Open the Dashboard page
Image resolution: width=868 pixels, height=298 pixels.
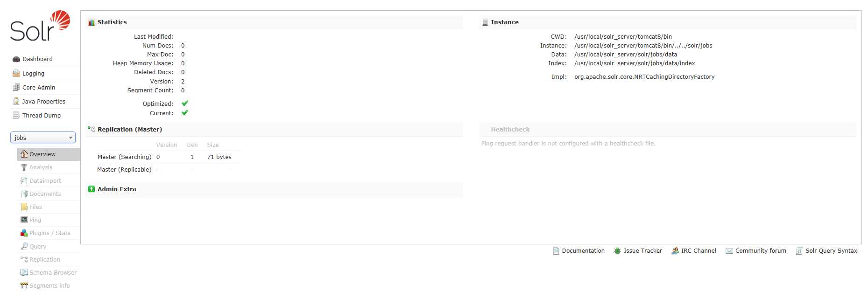[x=37, y=59]
